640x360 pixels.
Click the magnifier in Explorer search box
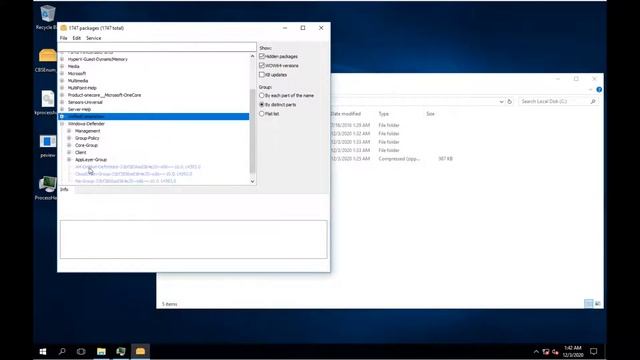pos(593,101)
